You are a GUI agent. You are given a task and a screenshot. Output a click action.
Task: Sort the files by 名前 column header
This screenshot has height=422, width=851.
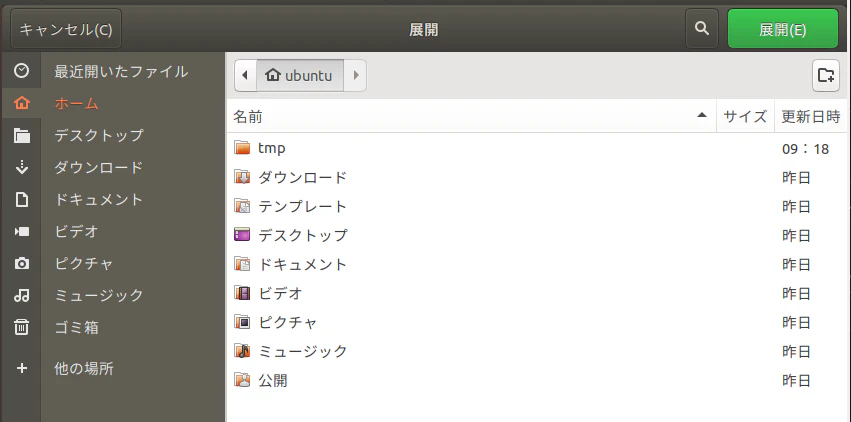[x=471, y=116]
